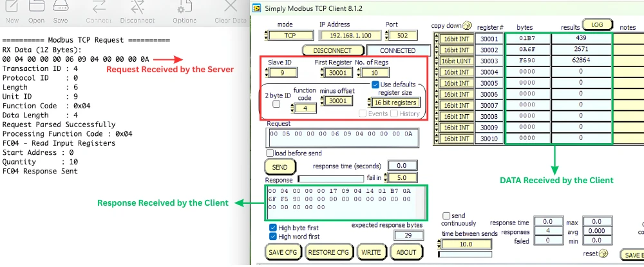This screenshot has width=644, height=267.
Task: Click the Disconnect toolbar icon
Action: pyautogui.click(x=137, y=6)
